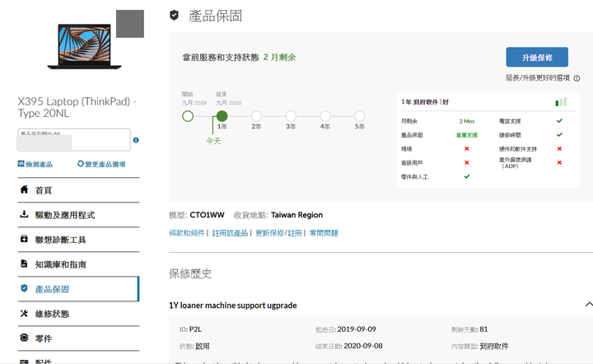Click the ID: P2L text
The image size is (593, 364).
point(190,329)
